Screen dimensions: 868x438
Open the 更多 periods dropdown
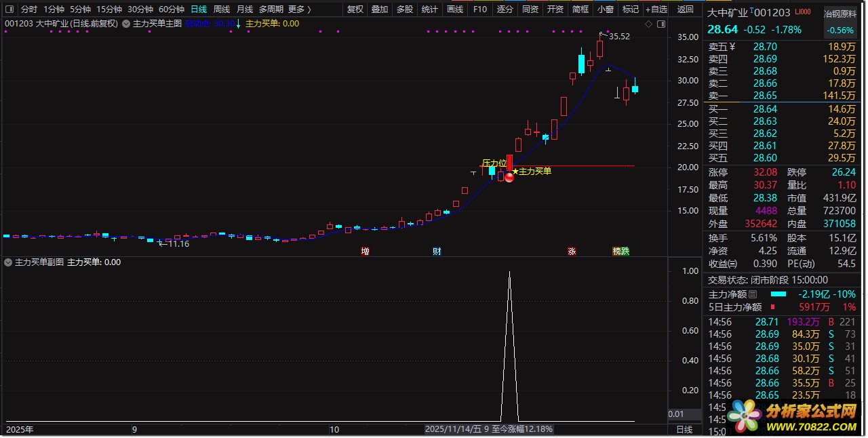click(299, 9)
